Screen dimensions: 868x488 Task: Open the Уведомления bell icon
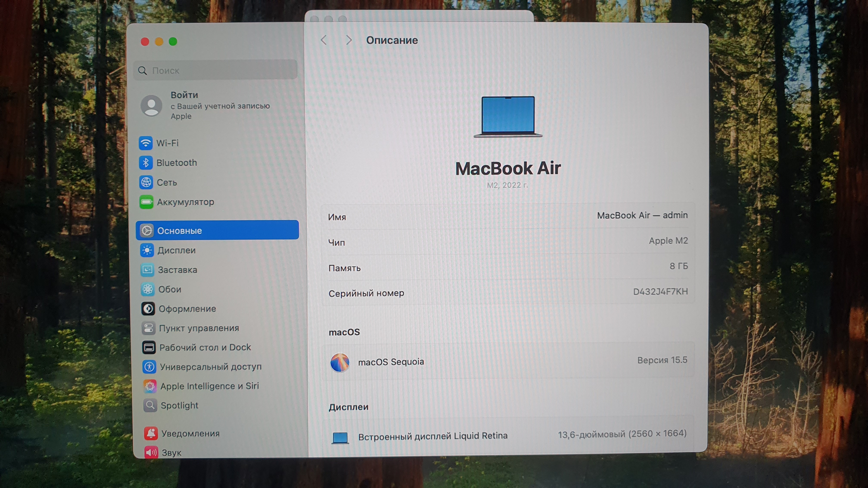pos(151,433)
